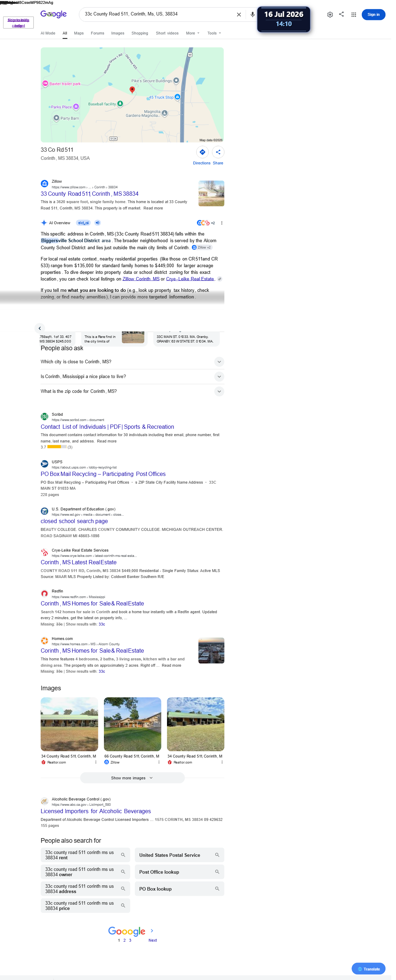Show results with 33c under Redfin

(102, 624)
